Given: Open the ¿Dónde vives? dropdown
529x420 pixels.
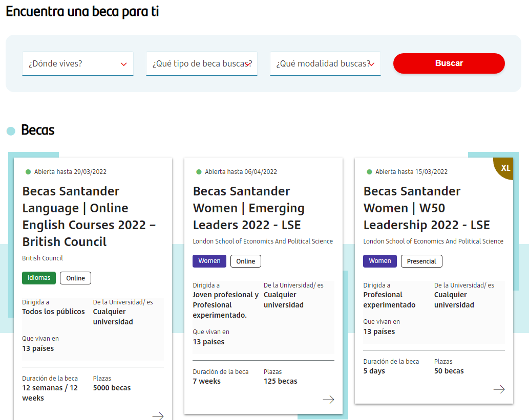Looking at the screenshot, I should 78,63.
